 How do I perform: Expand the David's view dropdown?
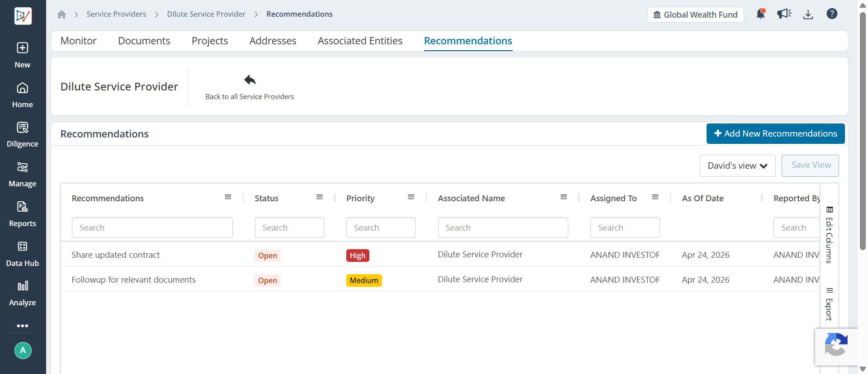click(738, 166)
